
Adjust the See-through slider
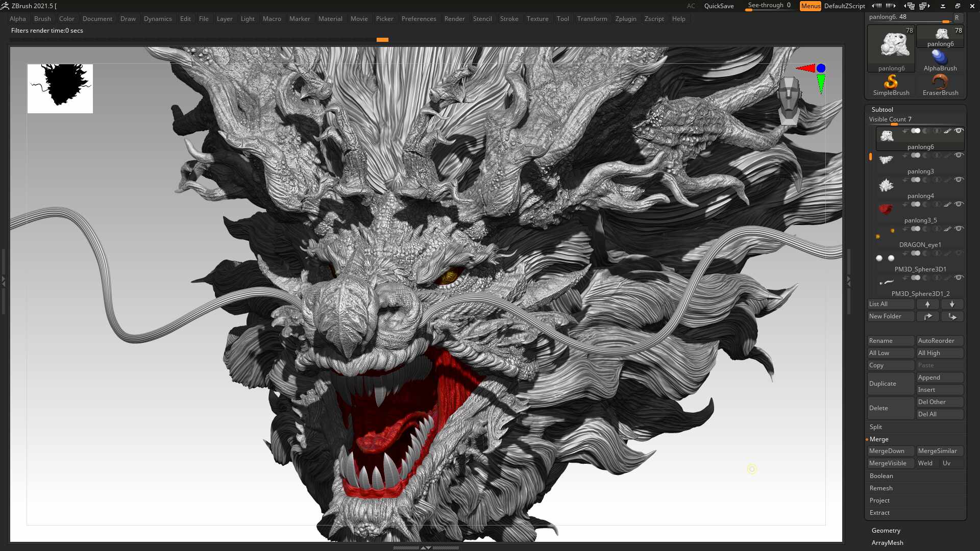(770, 6)
